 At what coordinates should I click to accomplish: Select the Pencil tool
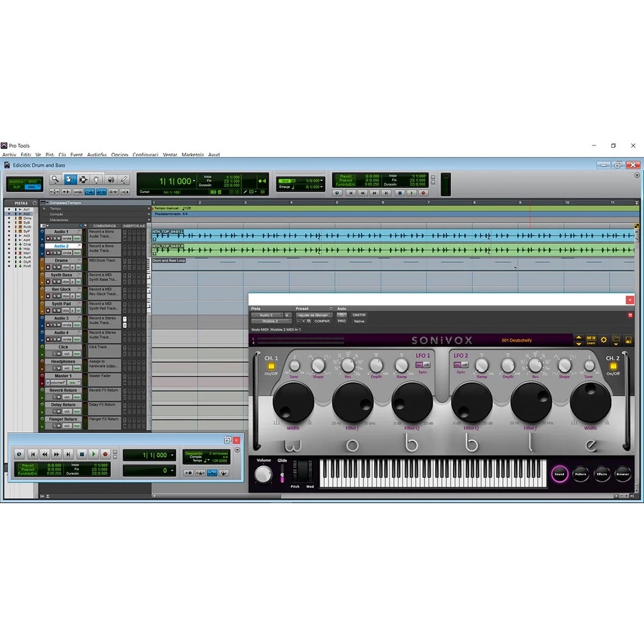coord(124,179)
